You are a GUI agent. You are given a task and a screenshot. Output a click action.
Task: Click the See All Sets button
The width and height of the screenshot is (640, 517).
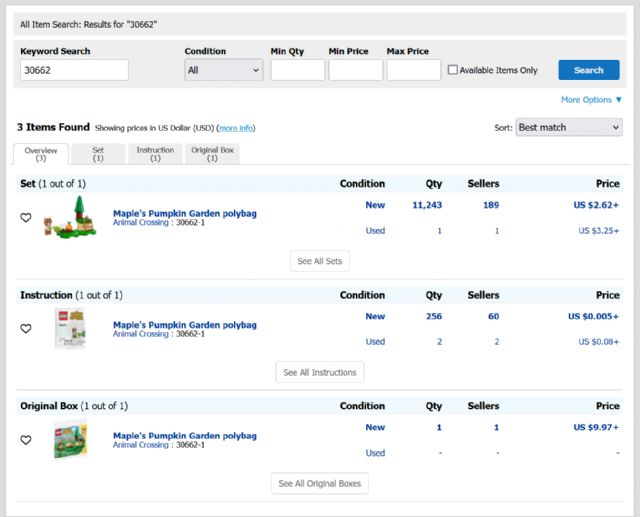coord(320,261)
